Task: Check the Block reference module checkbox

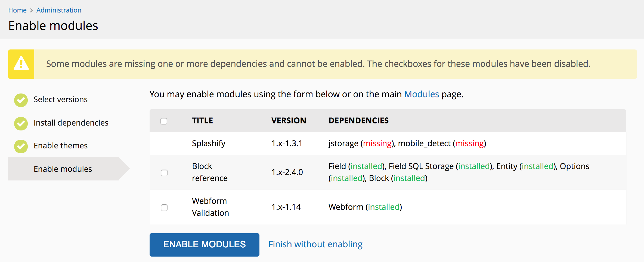Action: coord(164,173)
